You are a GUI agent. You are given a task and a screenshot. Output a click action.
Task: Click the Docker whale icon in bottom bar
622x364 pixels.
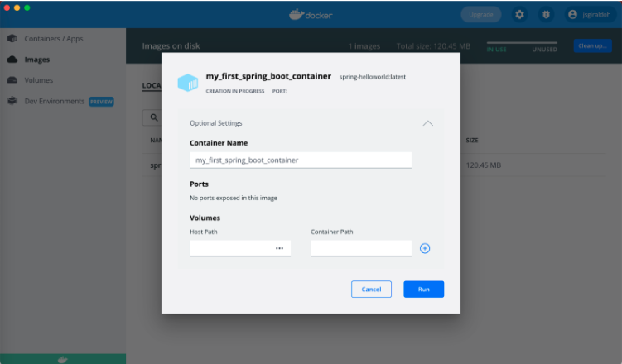(63, 359)
